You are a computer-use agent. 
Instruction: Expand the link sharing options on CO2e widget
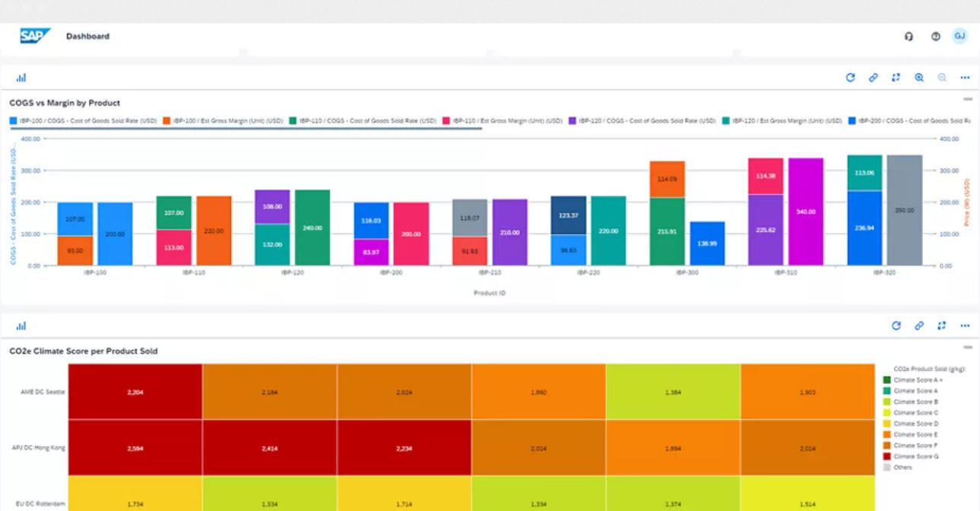point(918,325)
